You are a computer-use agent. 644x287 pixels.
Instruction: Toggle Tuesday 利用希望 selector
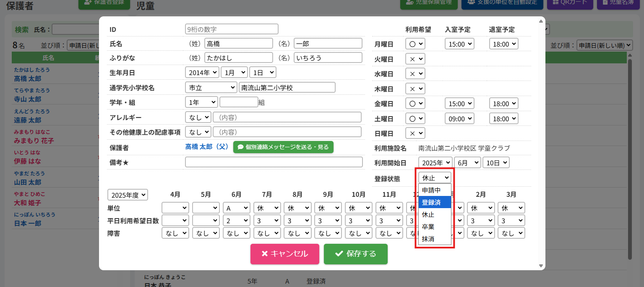(415, 59)
